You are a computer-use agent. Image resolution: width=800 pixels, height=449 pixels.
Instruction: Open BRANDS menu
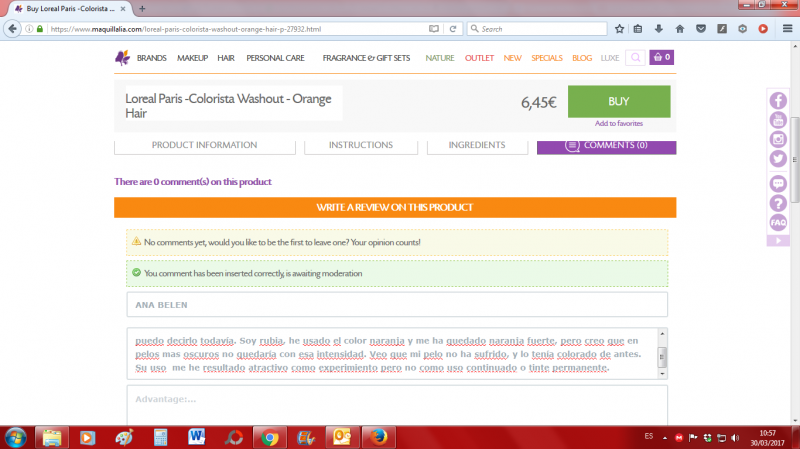[x=152, y=58]
